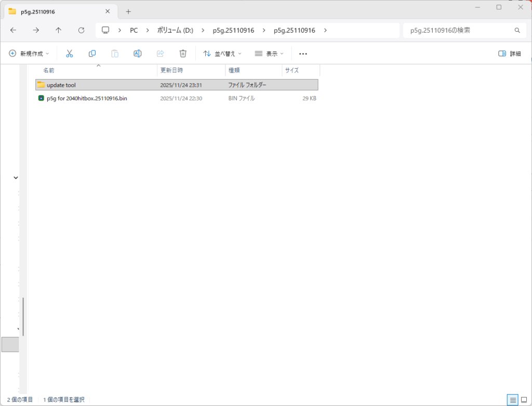The height and width of the screenshot is (406, 532).
Task: Go up one folder level
Action: tap(58, 30)
